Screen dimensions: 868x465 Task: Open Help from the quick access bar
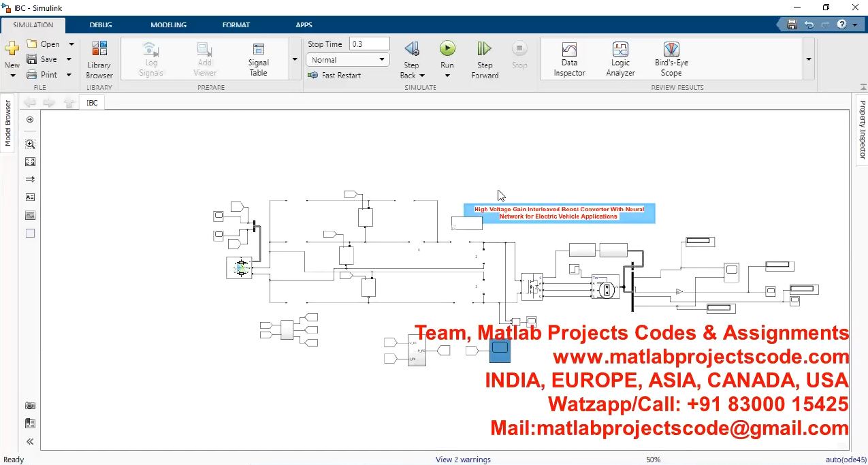pos(842,25)
